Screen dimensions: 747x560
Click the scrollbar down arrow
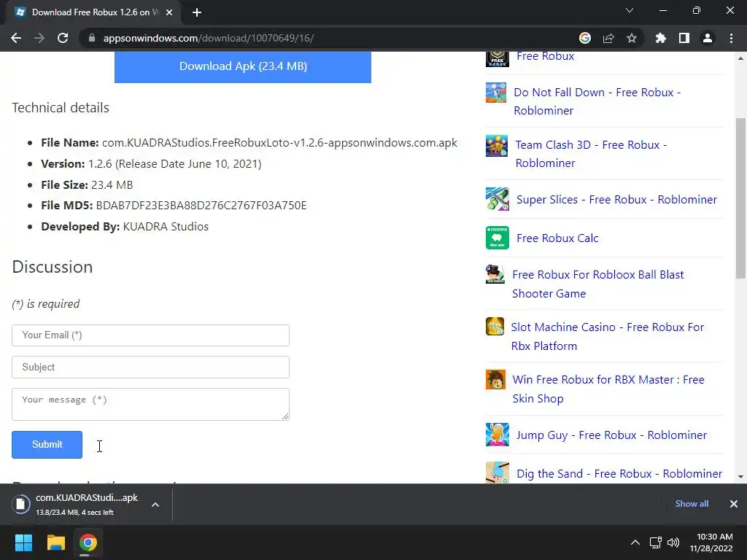(740, 477)
